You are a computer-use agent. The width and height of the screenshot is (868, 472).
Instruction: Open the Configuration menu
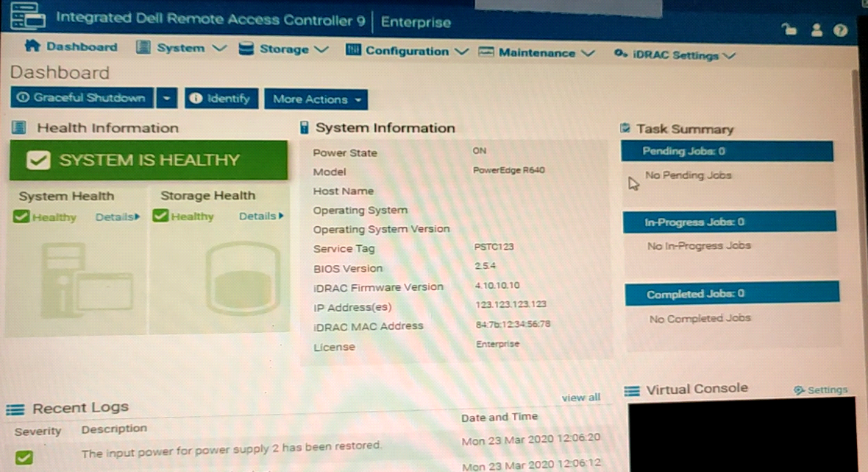click(x=407, y=51)
